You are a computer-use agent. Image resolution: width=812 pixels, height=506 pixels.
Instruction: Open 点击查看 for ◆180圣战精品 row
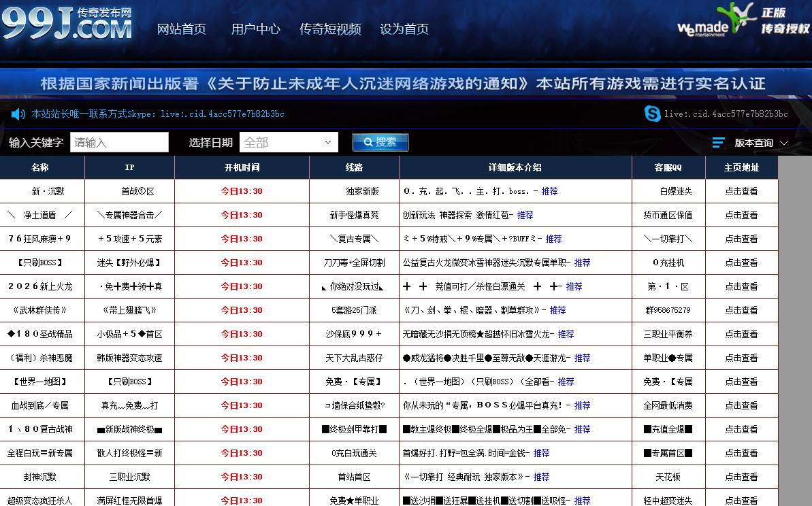pos(741,334)
